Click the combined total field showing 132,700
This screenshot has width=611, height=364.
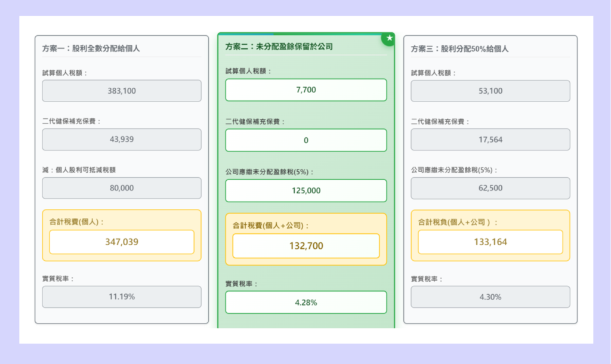305,246
